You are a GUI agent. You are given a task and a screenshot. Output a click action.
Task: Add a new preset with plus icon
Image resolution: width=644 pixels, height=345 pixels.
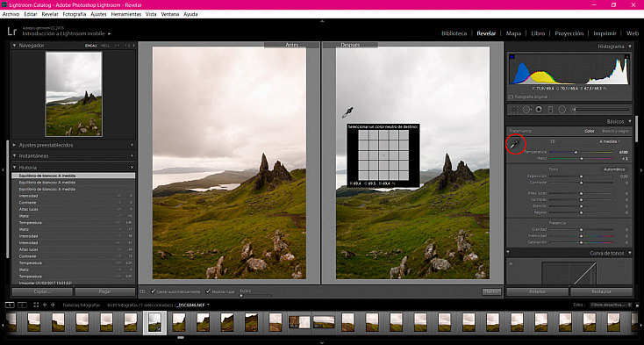pyautogui.click(x=132, y=145)
